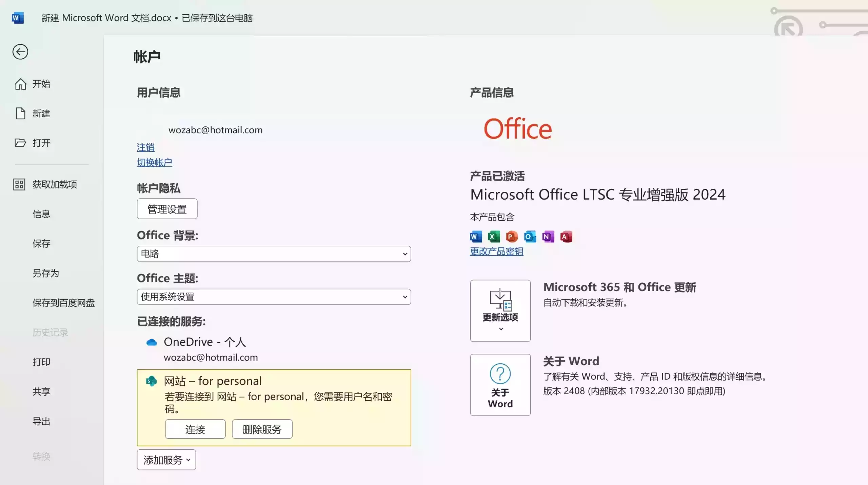Image resolution: width=868 pixels, height=485 pixels.
Task: Click the Word icon in the title bar
Action: (x=17, y=18)
